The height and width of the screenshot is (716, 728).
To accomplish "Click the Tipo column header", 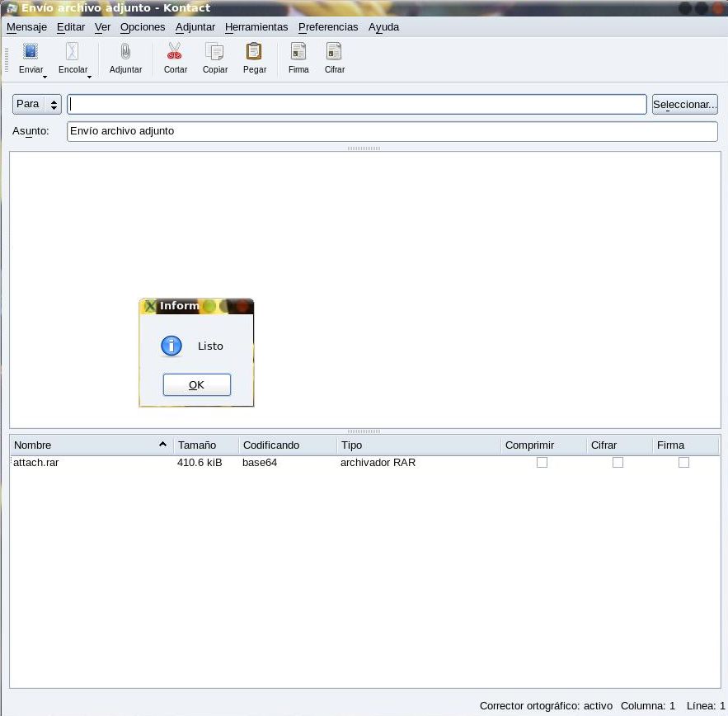I will click(418, 445).
